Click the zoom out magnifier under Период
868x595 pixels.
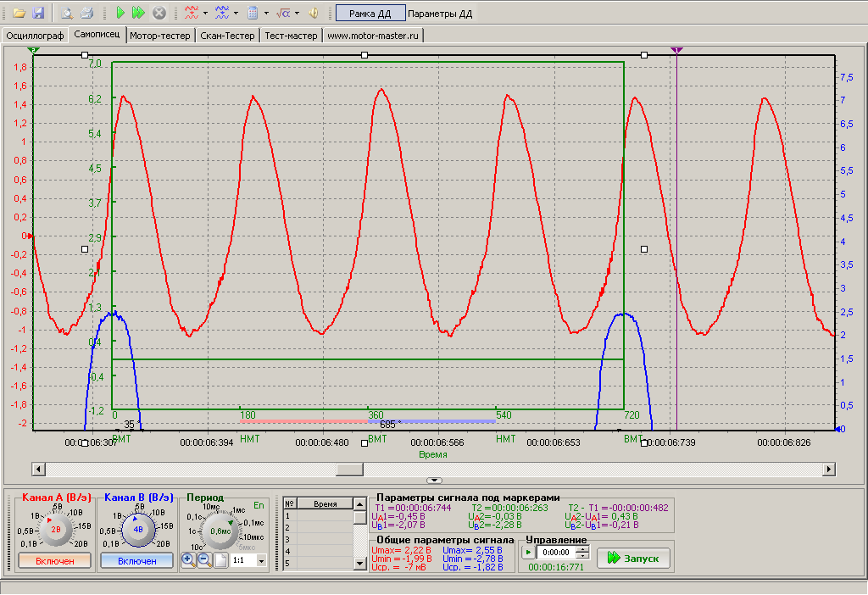coord(204,560)
